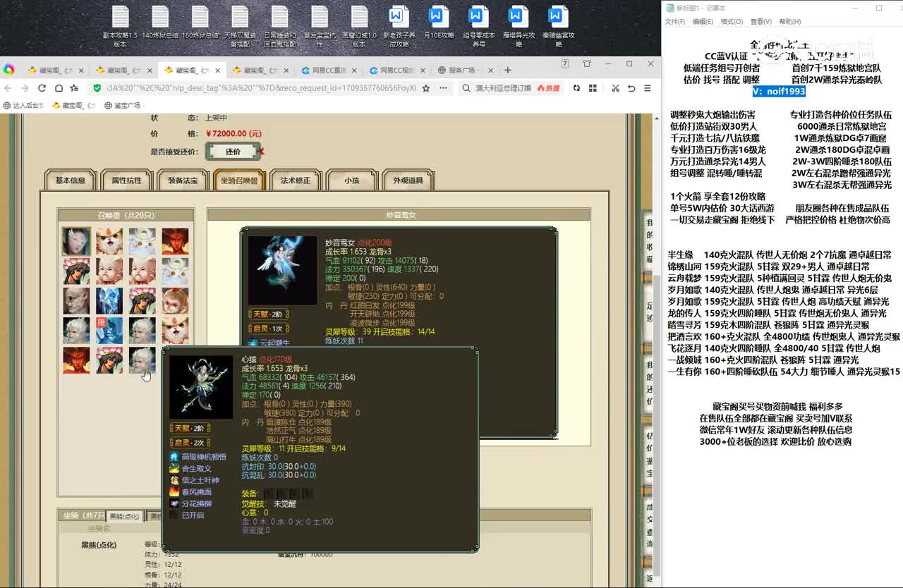This screenshot has height=588, width=903.
Task: Open a new browser tab
Action: [x=507, y=70]
